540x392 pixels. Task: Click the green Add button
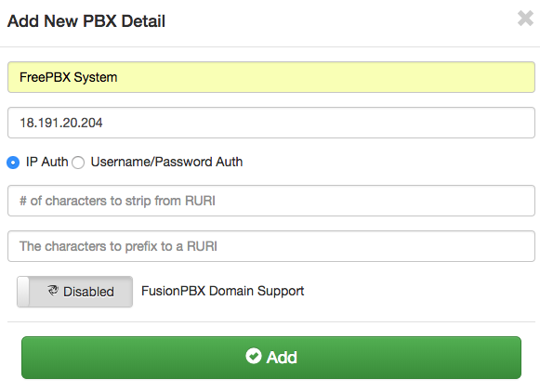[271, 358]
